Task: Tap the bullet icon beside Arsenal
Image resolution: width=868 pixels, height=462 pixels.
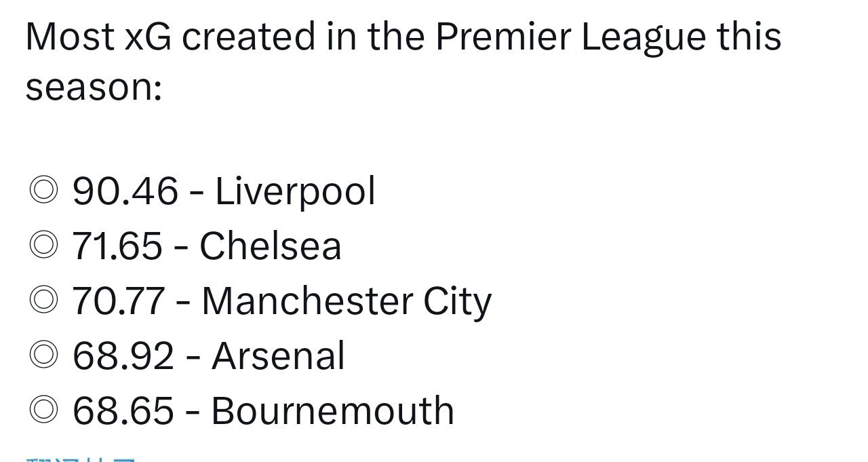Action: [x=44, y=355]
